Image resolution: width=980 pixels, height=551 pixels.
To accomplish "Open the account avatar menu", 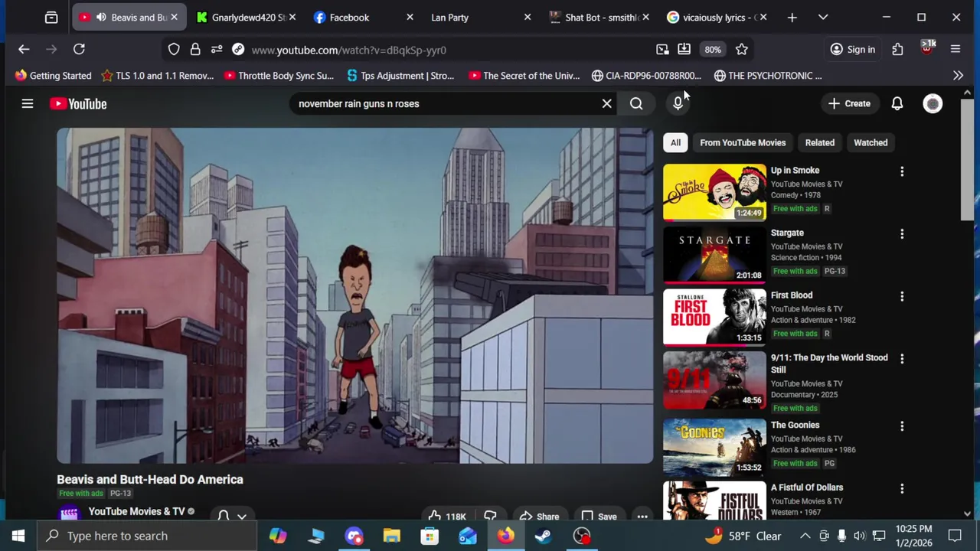I will coord(933,103).
